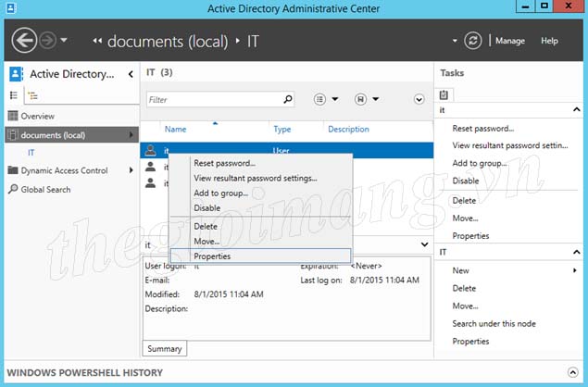Expand the Windows PowerShell History panel
Image resolution: width=588 pixels, height=387 pixels.
[x=572, y=372]
